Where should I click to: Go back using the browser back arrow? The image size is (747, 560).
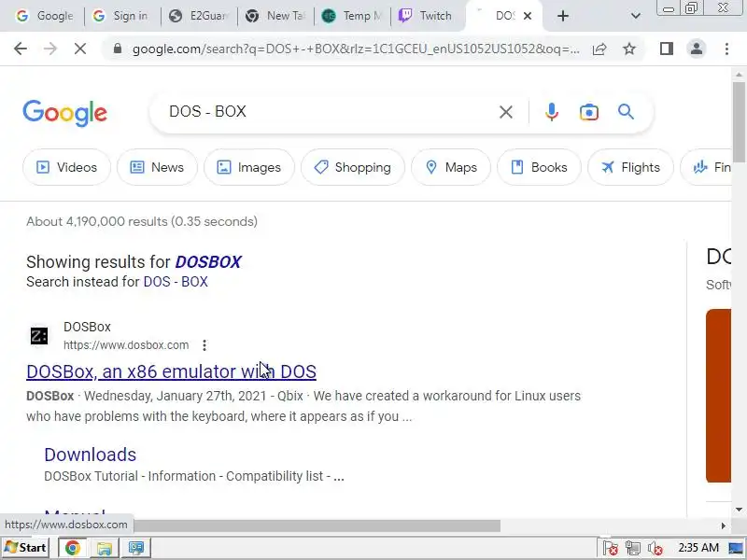[x=21, y=49]
